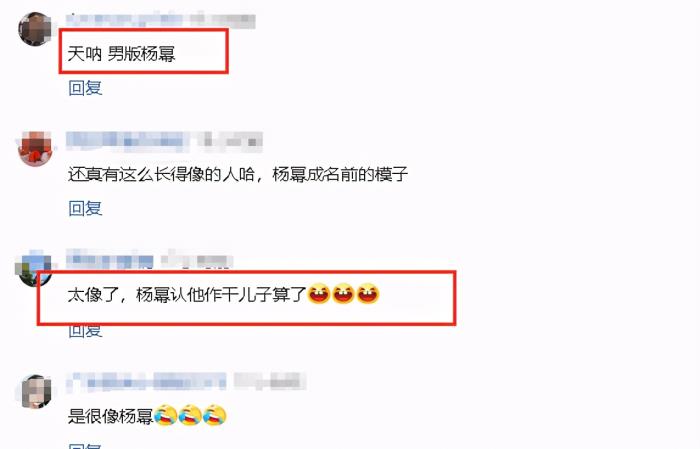The height and width of the screenshot is (449, 700).
Task: Click first crying-laughing emoji after 是很像杨幂
Action: point(166,415)
